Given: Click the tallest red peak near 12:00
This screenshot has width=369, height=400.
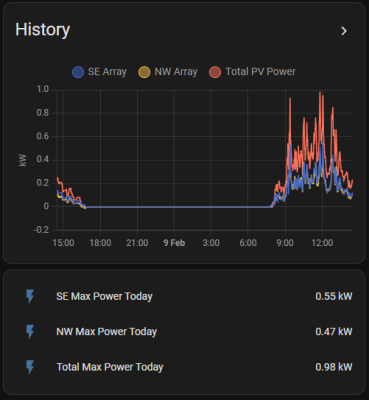Looking at the screenshot, I should tap(320, 93).
